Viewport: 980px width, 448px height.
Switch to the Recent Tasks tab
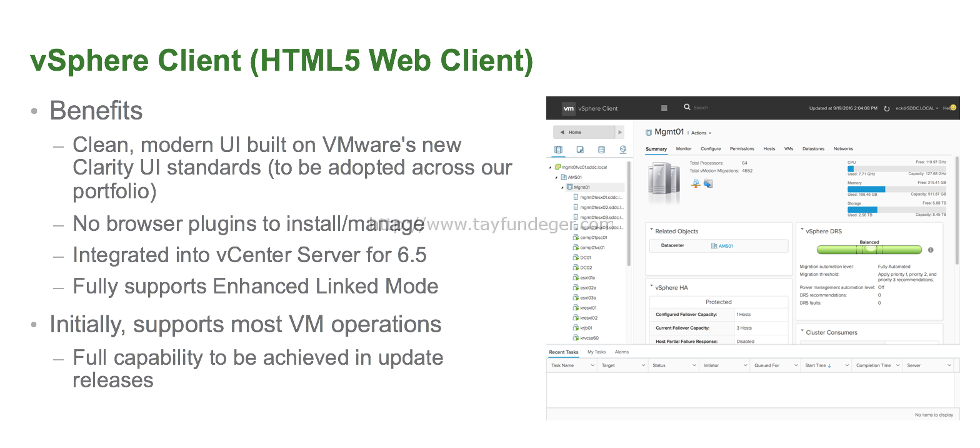tap(564, 352)
